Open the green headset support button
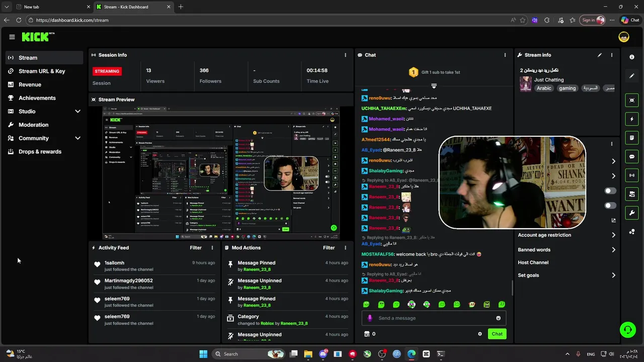 click(x=627, y=330)
